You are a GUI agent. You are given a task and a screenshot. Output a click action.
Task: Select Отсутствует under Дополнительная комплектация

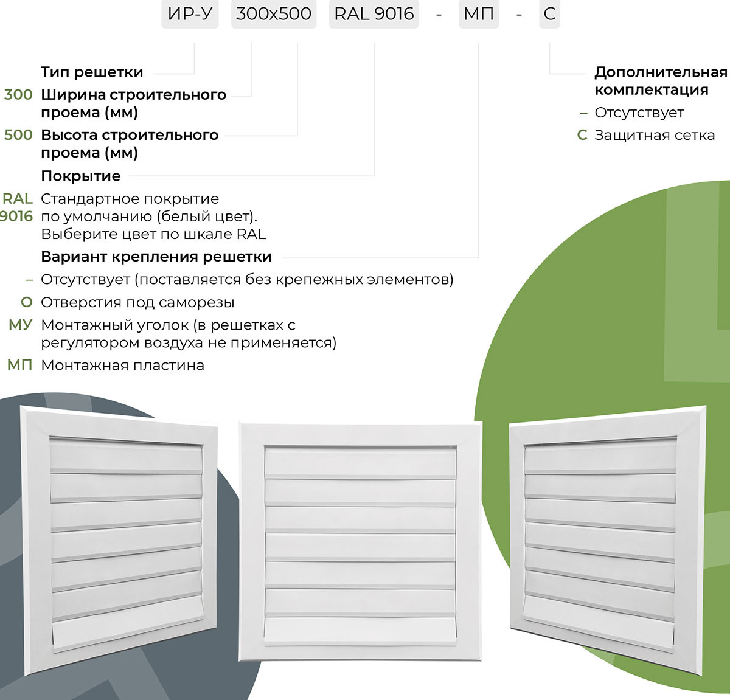[639, 113]
